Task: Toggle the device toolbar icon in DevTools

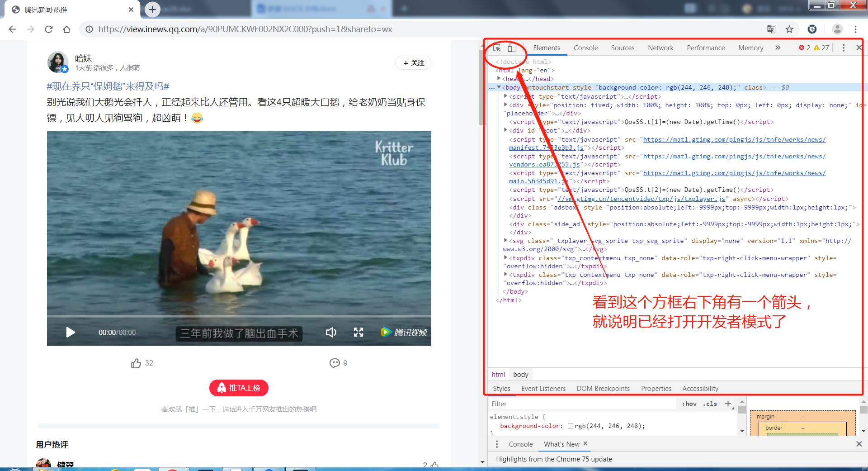Action: click(511, 48)
